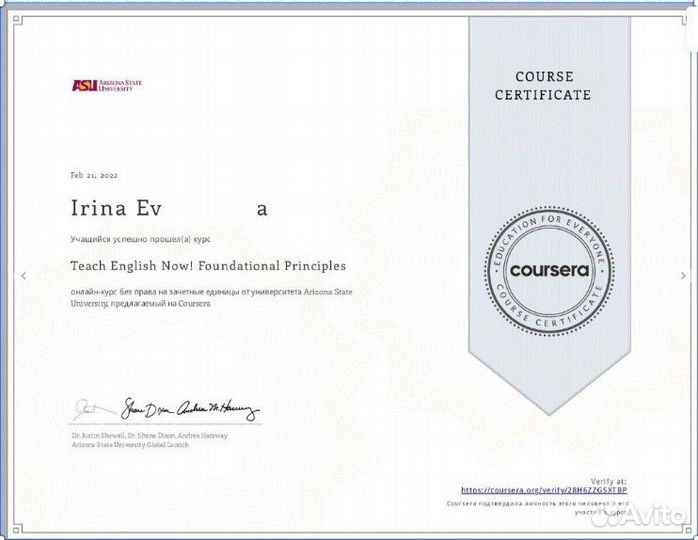
Task: Click the round Coursera seal emblem
Action: point(549,270)
